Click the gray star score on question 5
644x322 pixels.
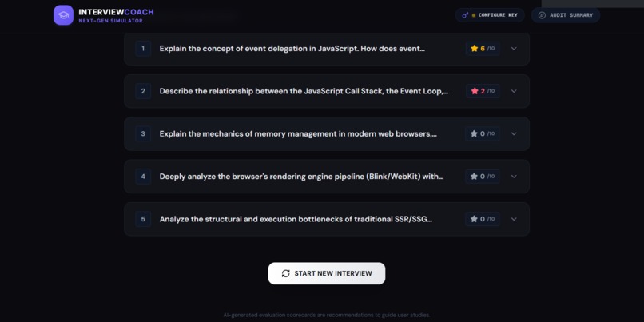coord(483,219)
